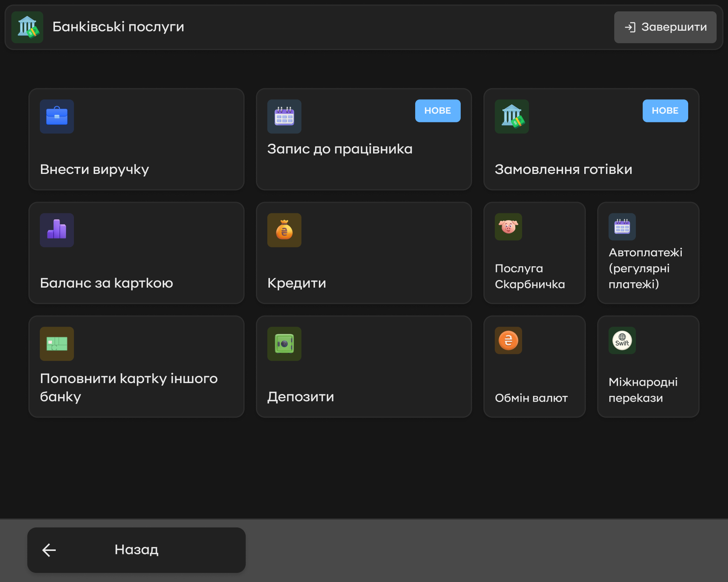This screenshot has height=582, width=728.
Task: Click the calendar icon on Автоплатежі
Action: [622, 227]
